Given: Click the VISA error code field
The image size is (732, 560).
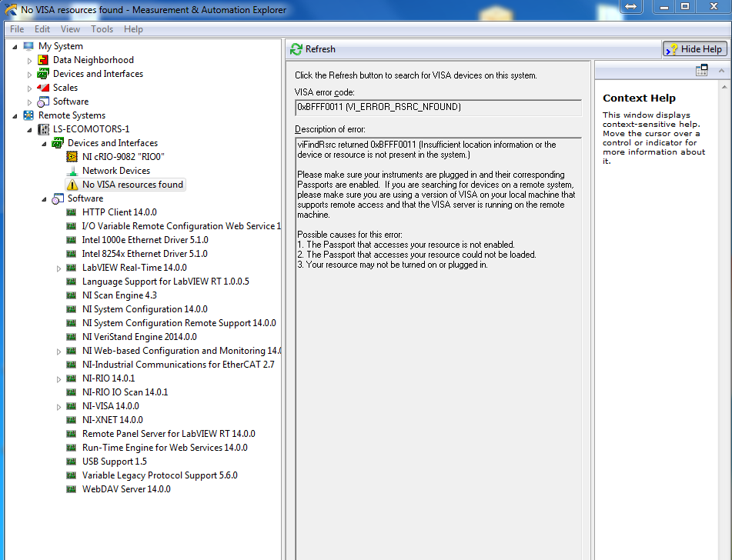Looking at the screenshot, I should pos(439,108).
